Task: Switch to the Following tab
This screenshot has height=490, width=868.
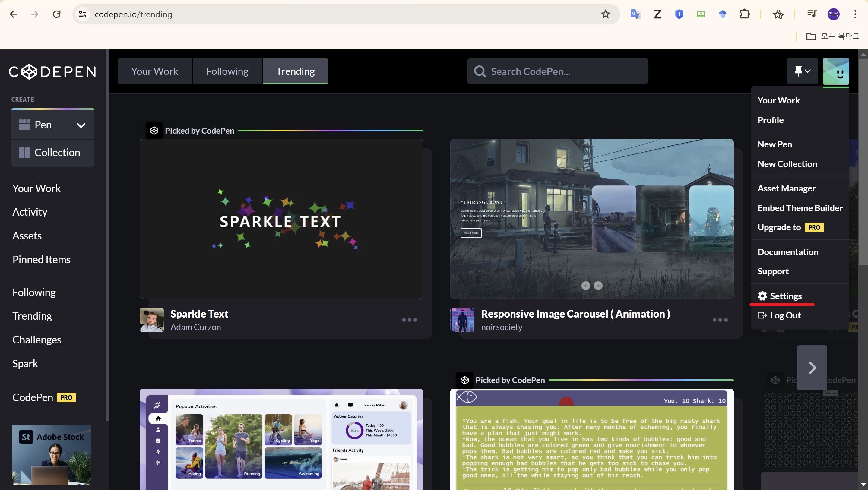Action: [x=227, y=71]
